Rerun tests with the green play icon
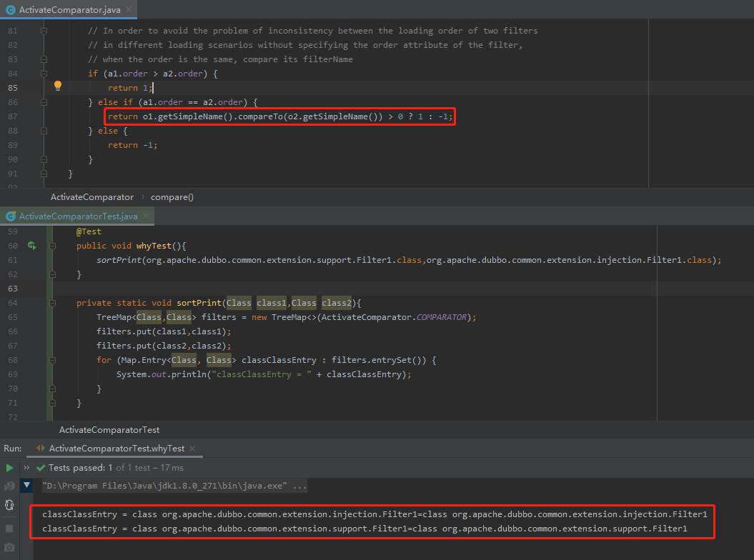The image size is (754, 560). coord(9,468)
